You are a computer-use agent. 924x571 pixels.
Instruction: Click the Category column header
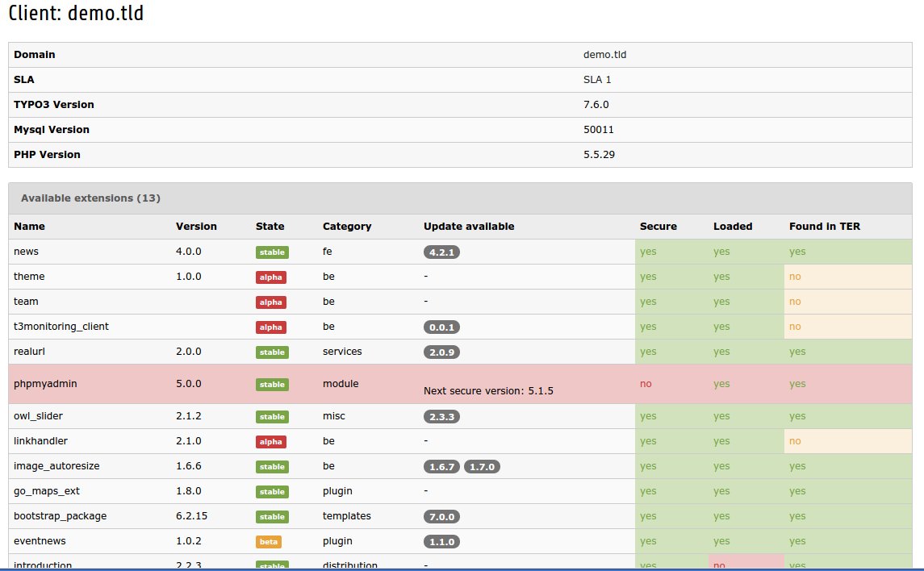(x=347, y=227)
